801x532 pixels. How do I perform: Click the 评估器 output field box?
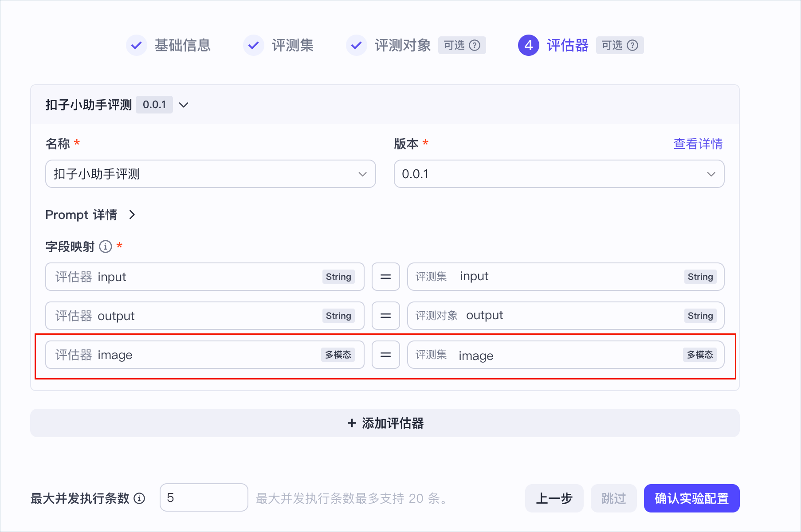[205, 316]
